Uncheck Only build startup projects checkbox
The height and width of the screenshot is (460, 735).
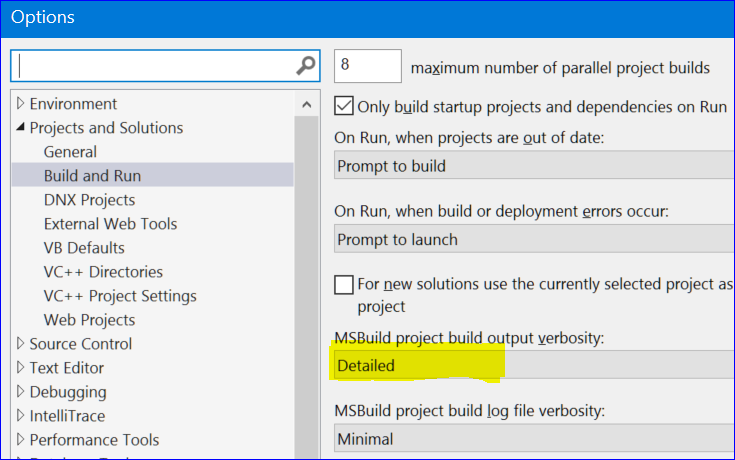[344, 105]
